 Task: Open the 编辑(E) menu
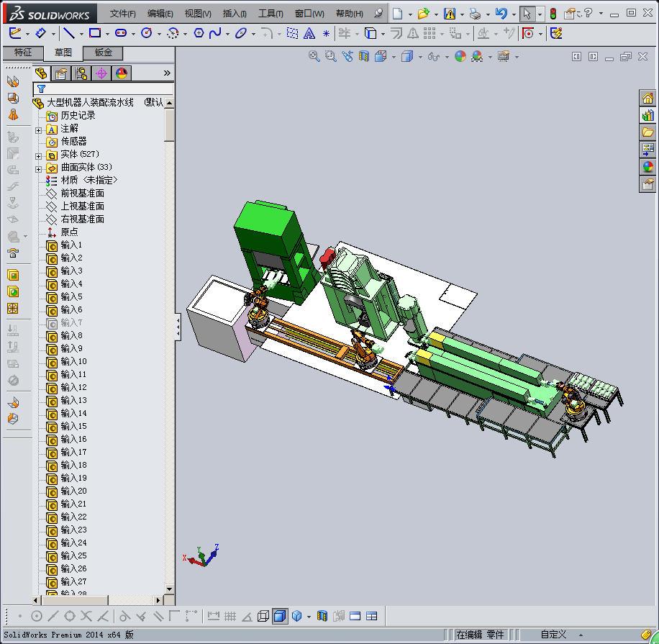(160, 14)
